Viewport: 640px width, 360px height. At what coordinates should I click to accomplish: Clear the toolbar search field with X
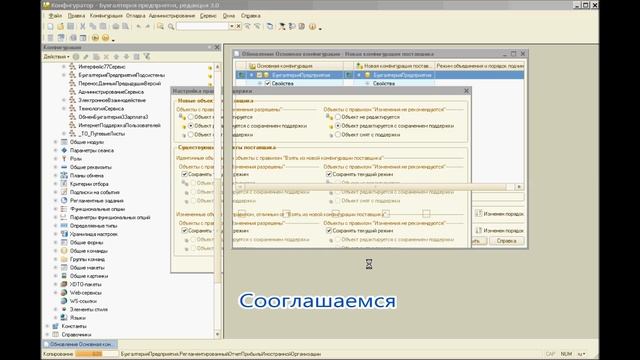239,26
